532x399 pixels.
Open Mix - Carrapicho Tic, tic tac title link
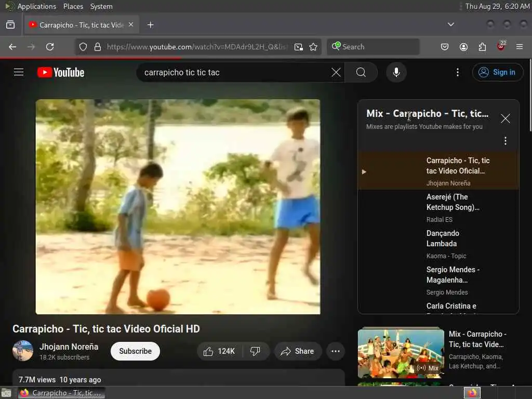tap(477, 339)
